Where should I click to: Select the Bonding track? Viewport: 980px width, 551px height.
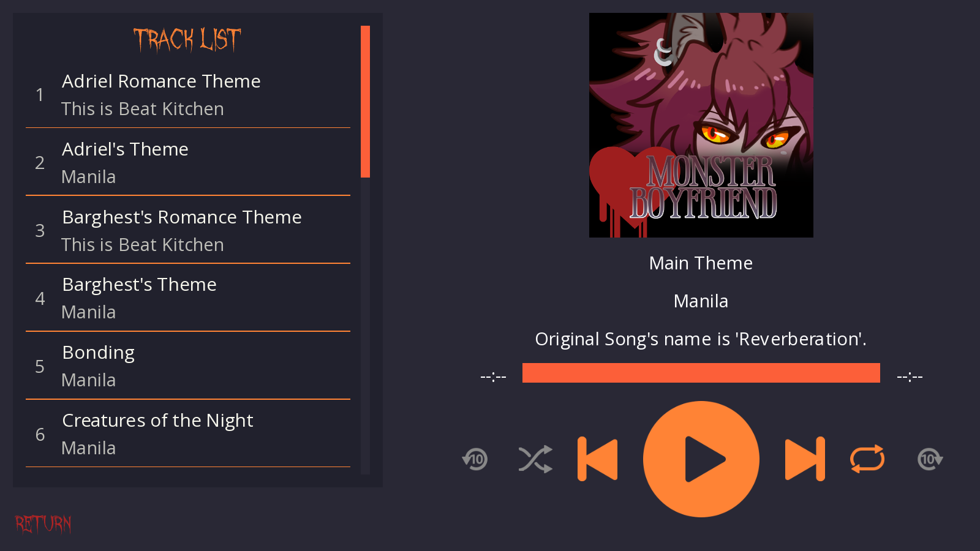188,366
